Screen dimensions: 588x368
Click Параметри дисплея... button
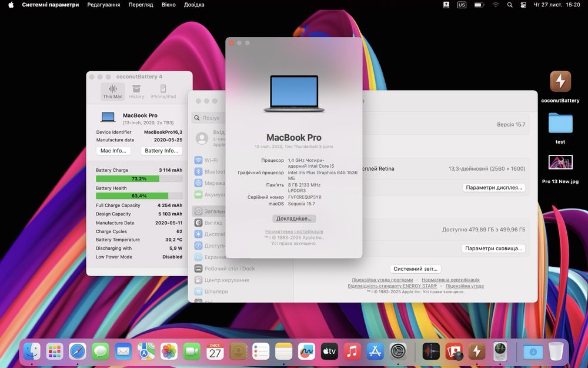pyautogui.click(x=494, y=187)
